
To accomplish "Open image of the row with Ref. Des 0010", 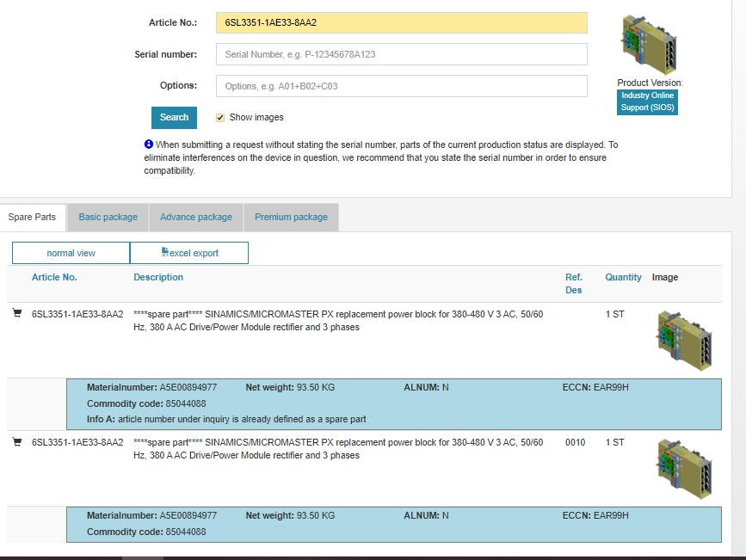I will 685,469.
